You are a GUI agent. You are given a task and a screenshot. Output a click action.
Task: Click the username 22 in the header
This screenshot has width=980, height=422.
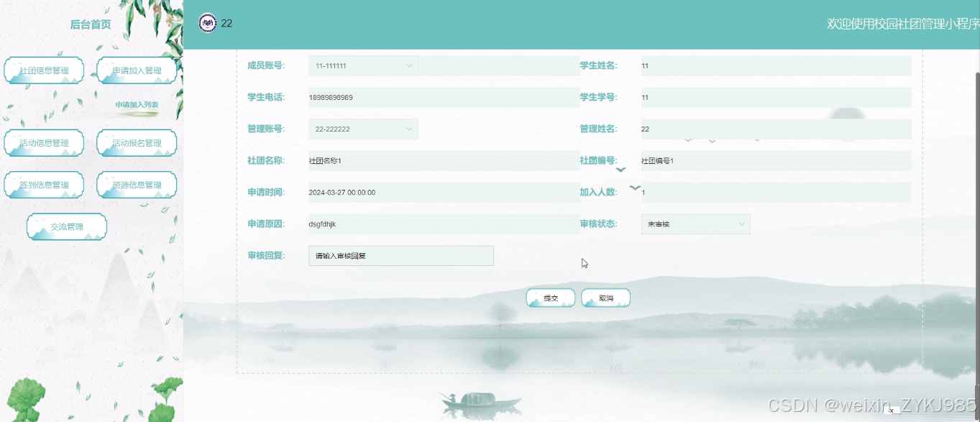(226, 23)
